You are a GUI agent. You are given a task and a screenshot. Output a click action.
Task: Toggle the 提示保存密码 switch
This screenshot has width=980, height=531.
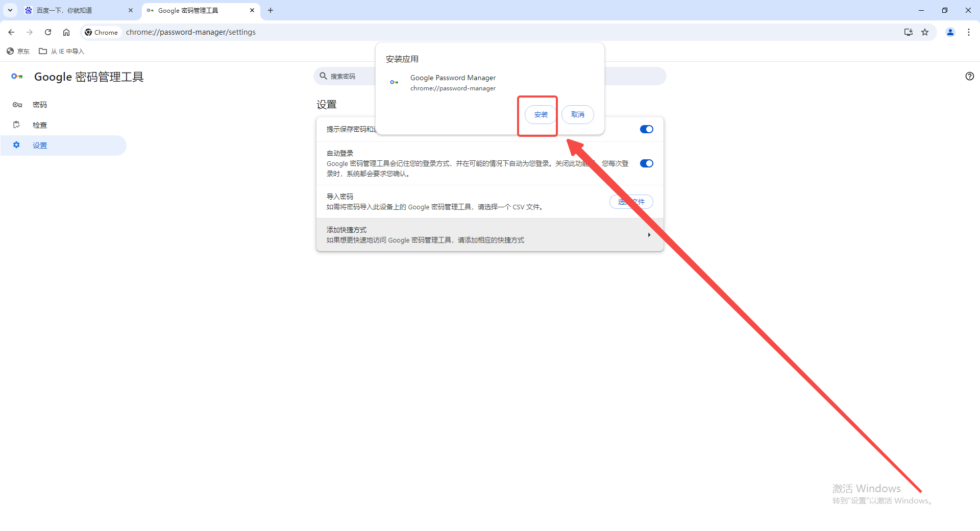point(646,129)
